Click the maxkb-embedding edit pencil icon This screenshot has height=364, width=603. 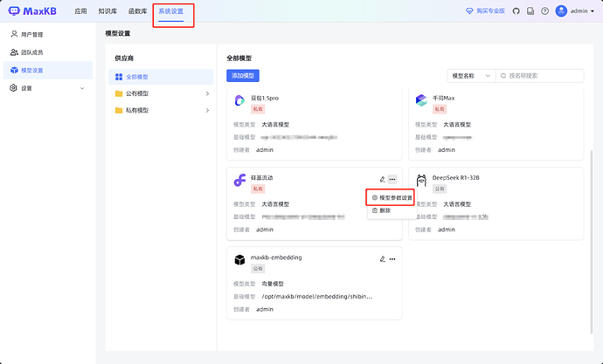coord(382,259)
